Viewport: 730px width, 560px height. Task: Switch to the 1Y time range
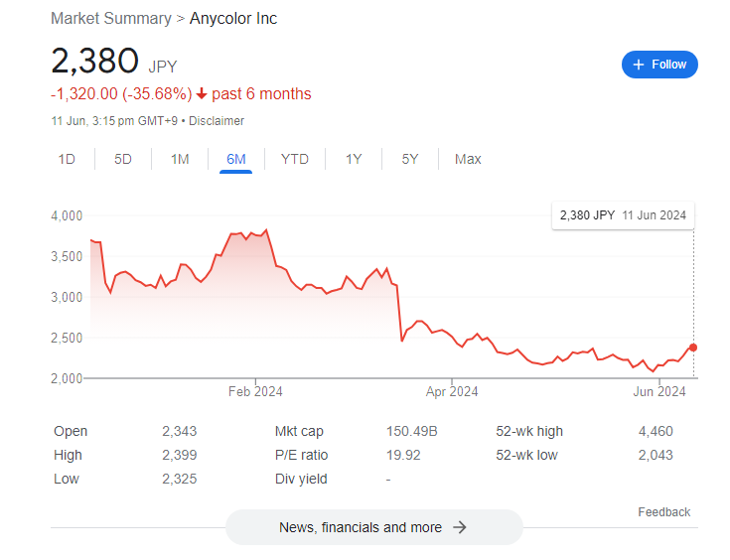[x=354, y=159]
